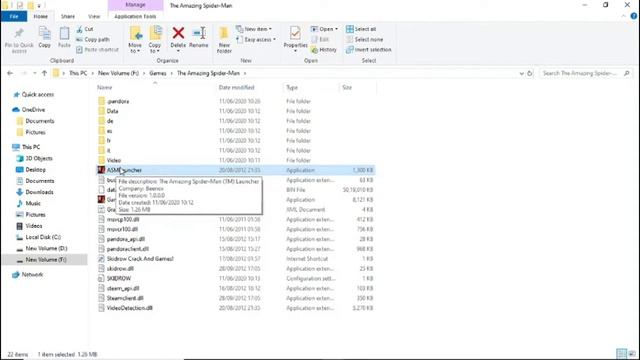The width and height of the screenshot is (640, 360).
Task: Refresh the folder view
Action: (x=530, y=73)
